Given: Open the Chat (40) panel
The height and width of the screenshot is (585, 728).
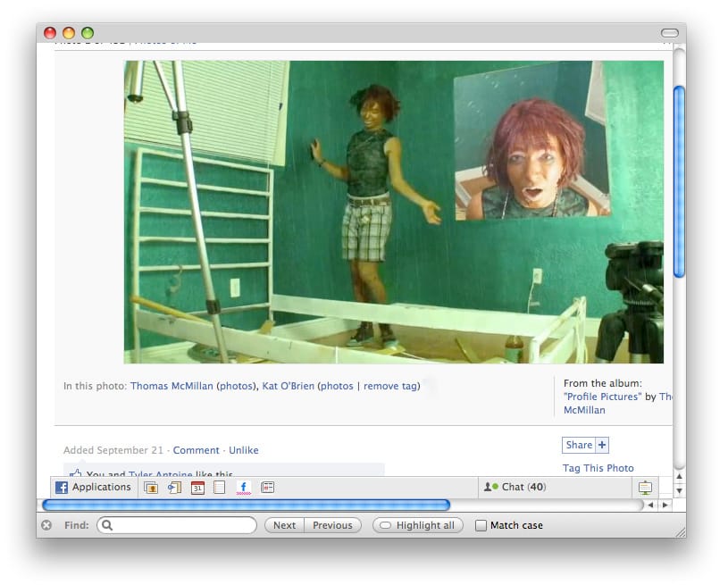Looking at the screenshot, I should [x=515, y=487].
